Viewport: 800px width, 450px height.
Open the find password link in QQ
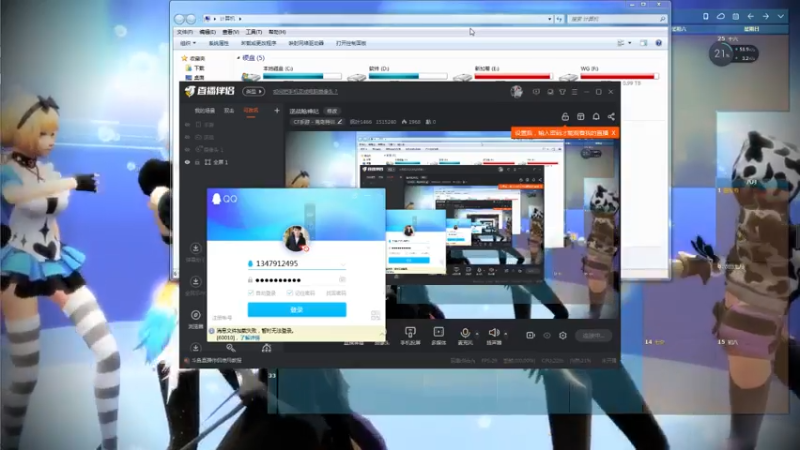coord(336,293)
